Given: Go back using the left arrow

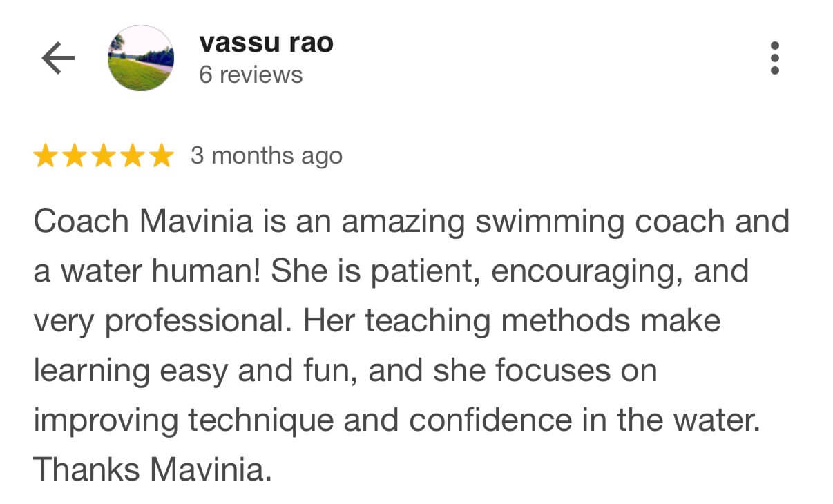Looking at the screenshot, I should [x=57, y=59].
